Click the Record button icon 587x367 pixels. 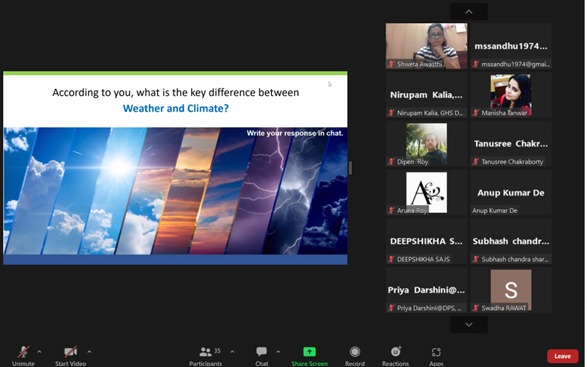click(355, 352)
